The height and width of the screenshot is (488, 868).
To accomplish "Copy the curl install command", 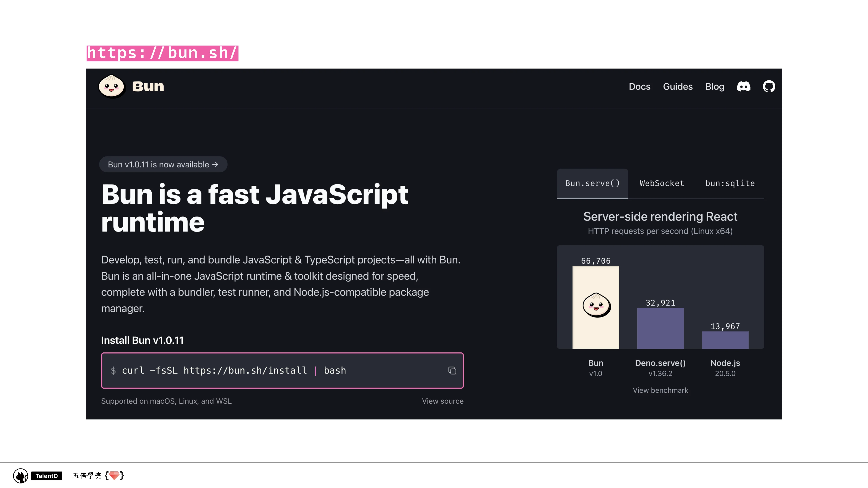I will 452,370.
